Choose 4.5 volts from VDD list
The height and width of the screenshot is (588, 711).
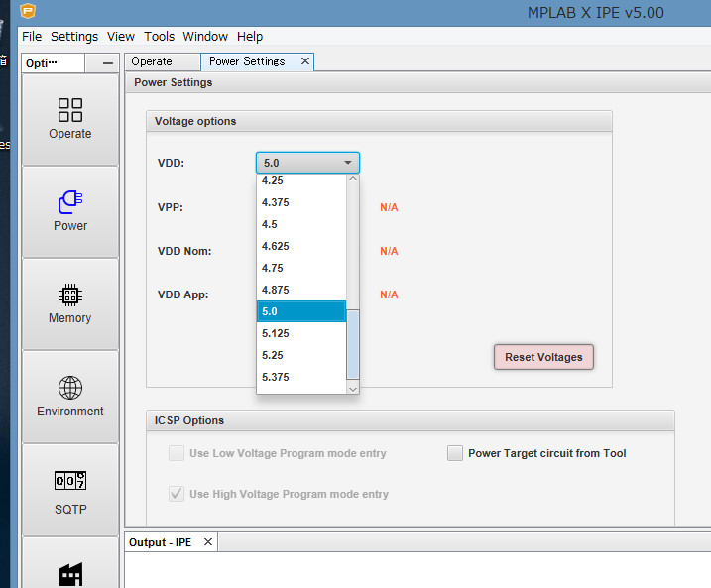click(301, 224)
